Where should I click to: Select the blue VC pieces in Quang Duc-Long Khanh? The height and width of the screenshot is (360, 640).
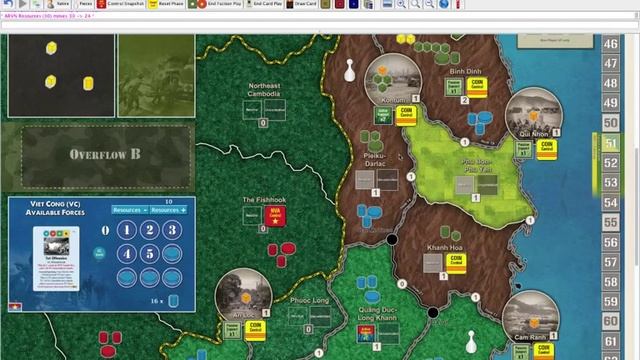point(368,289)
